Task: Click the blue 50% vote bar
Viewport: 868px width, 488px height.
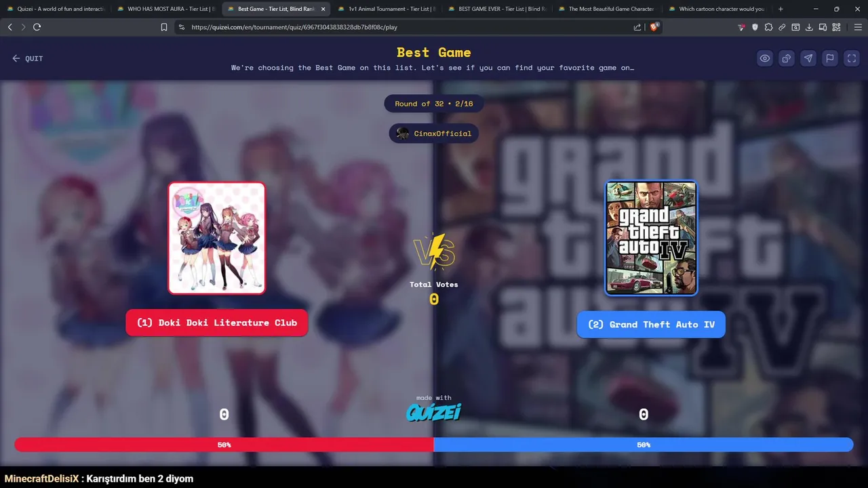Action: [644, 445]
